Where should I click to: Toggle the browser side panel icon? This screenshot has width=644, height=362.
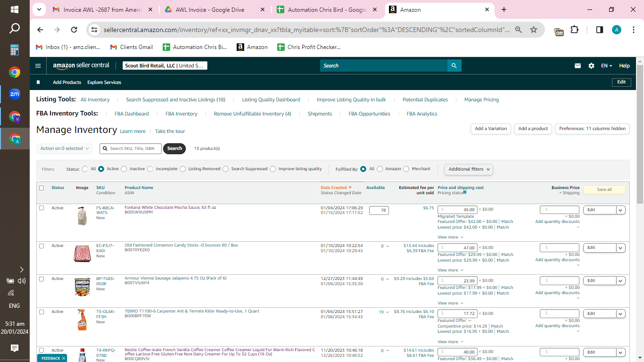600,30
